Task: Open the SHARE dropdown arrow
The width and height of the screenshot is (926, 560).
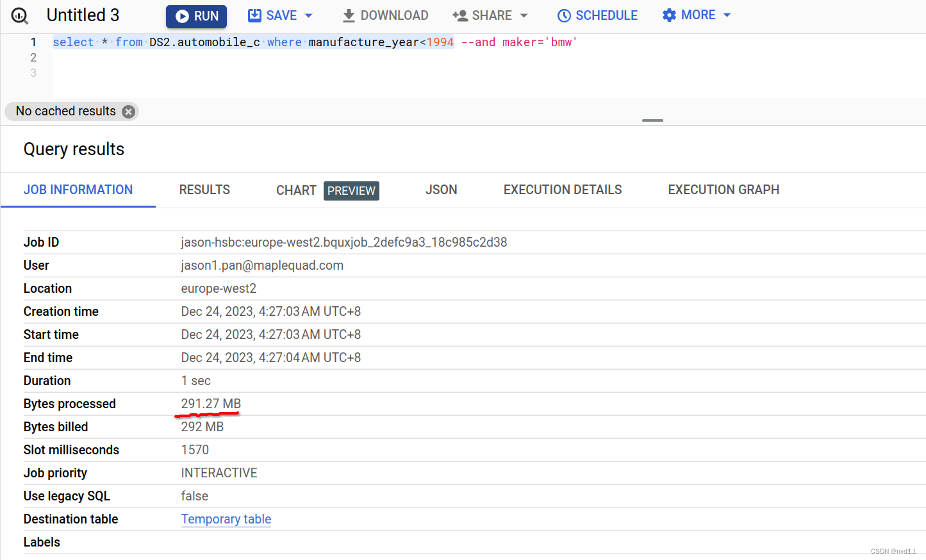Action: coord(524,15)
